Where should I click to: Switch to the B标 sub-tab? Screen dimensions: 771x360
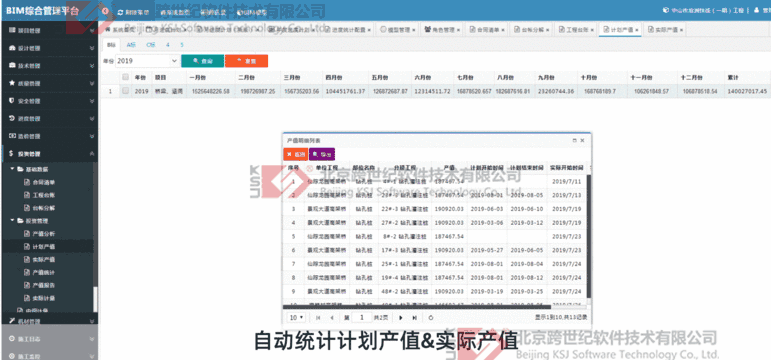pos(111,45)
